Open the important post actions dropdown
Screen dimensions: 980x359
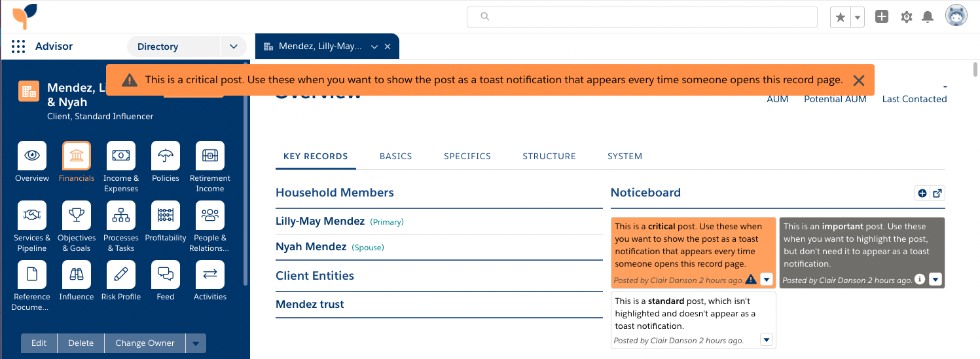coord(935,280)
